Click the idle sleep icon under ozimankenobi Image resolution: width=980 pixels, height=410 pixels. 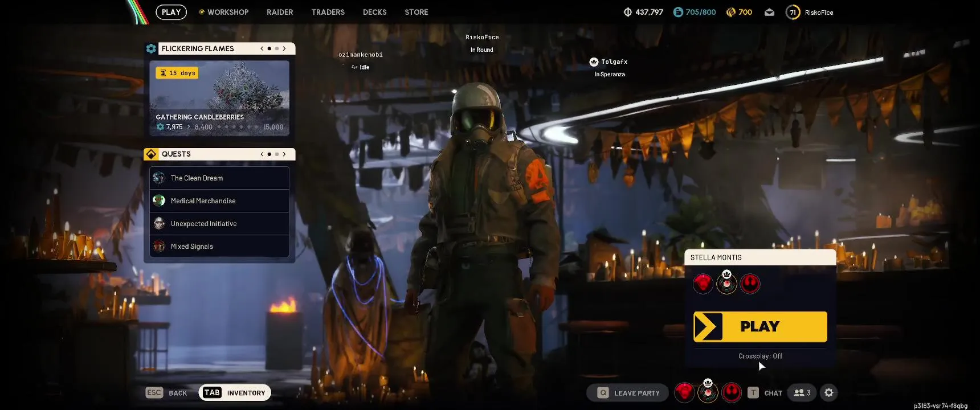pyautogui.click(x=354, y=67)
